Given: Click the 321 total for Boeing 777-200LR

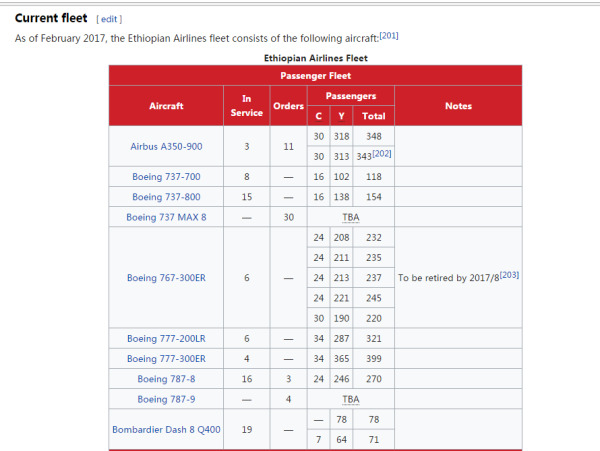Looking at the screenshot, I should click(x=373, y=339).
